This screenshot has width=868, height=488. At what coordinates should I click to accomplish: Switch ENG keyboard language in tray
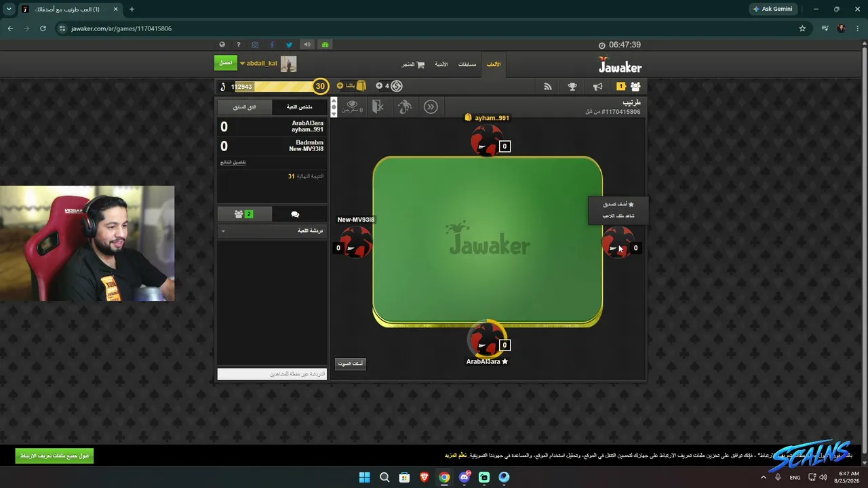tap(795, 477)
